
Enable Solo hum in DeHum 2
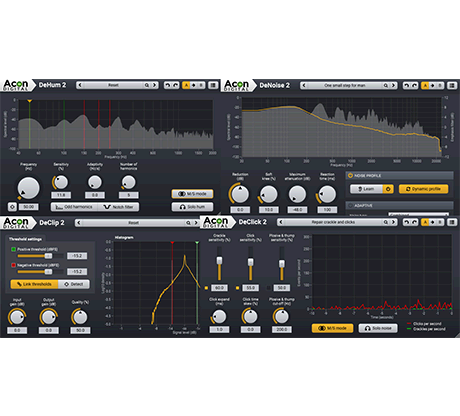(192, 207)
